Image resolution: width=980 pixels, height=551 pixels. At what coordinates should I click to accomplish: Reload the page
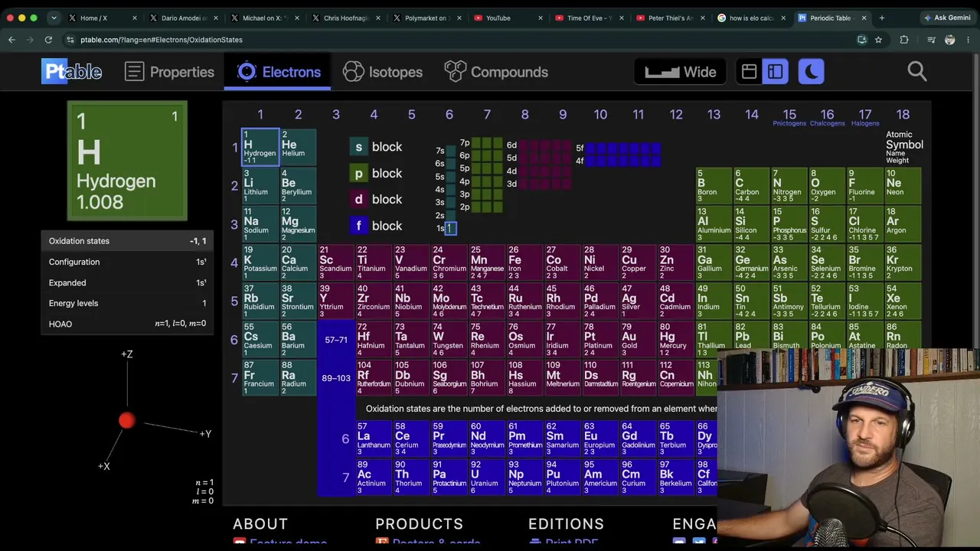tap(48, 39)
